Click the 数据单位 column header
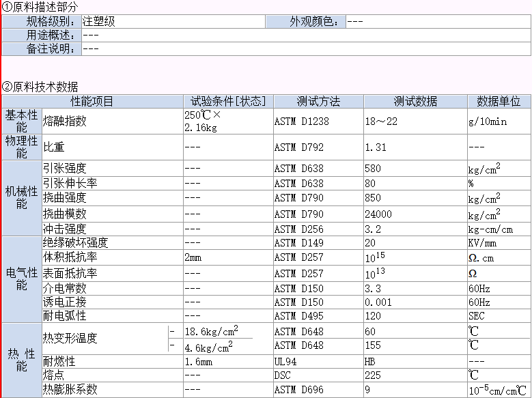Screen dimensions: 532x398 [x=499, y=101]
